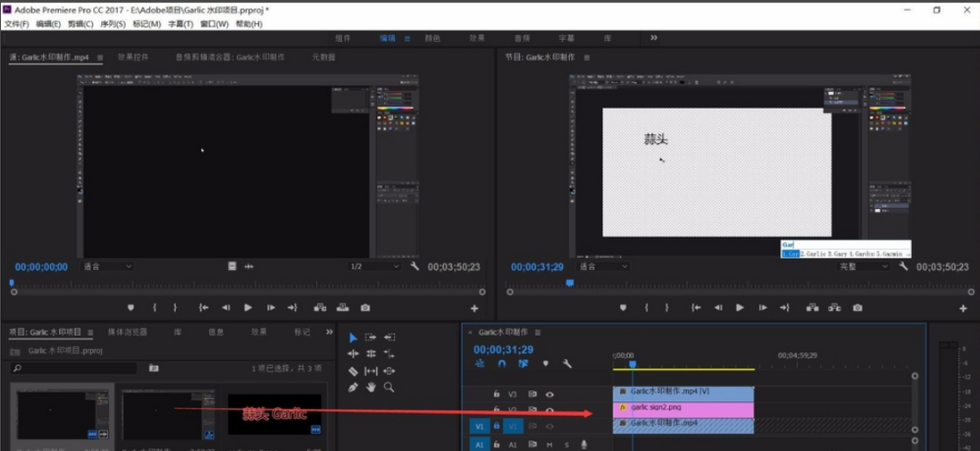This screenshot has height=451, width=980.
Task: Click the Lift button in Program monitor
Action: [811, 308]
